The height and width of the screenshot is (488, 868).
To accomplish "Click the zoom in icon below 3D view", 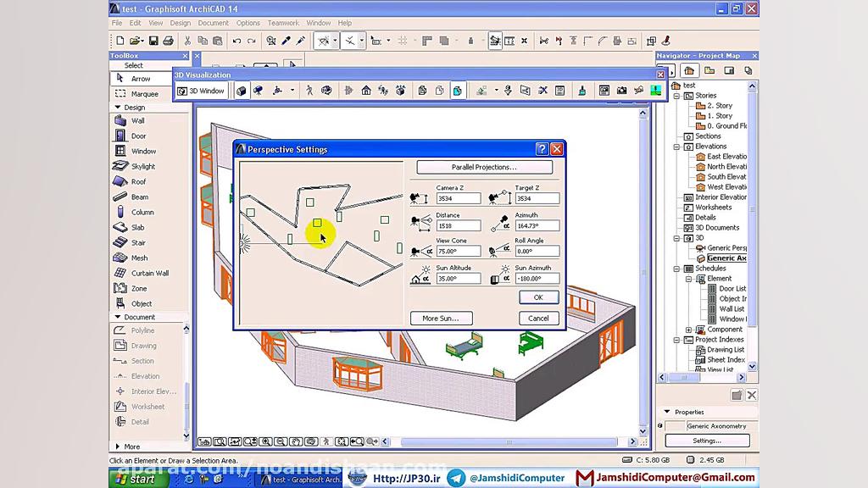I will (x=265, y=441).
